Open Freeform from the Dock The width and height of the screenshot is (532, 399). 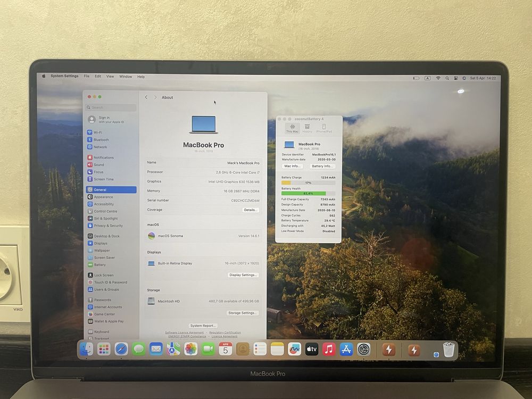(295, 349)
